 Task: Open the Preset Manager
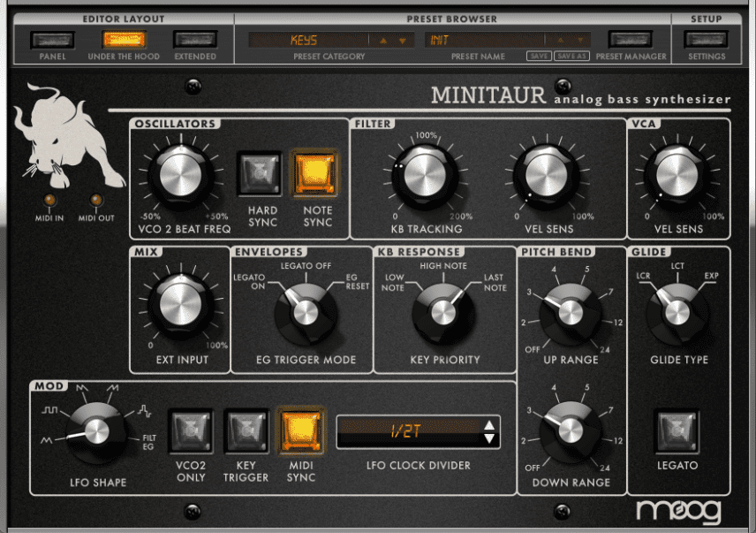(631, 40)
